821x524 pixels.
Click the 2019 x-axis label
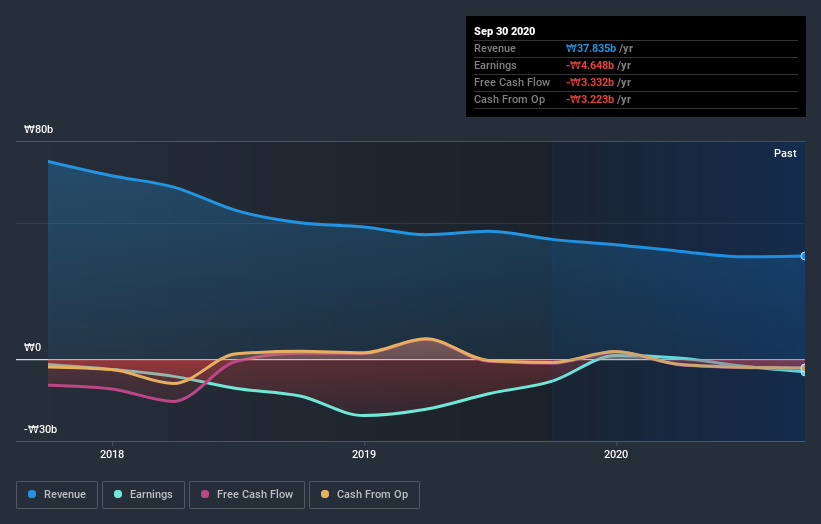click(364, 454)
